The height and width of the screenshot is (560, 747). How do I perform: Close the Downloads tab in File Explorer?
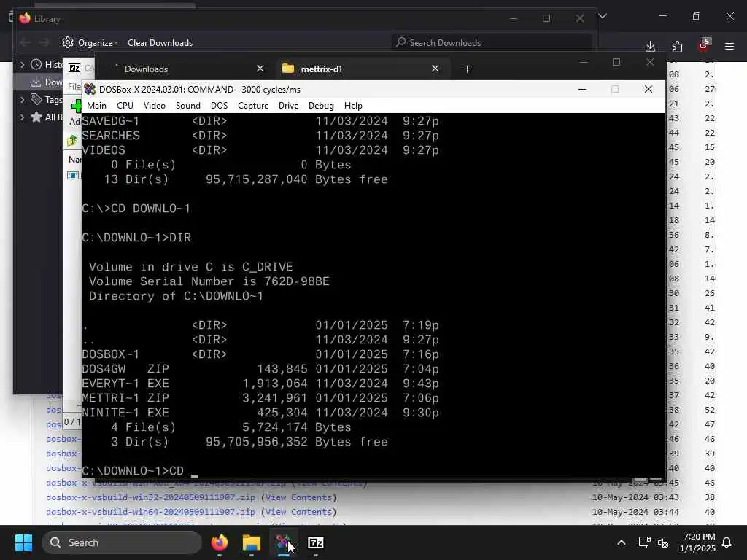[x=260, y=69]
